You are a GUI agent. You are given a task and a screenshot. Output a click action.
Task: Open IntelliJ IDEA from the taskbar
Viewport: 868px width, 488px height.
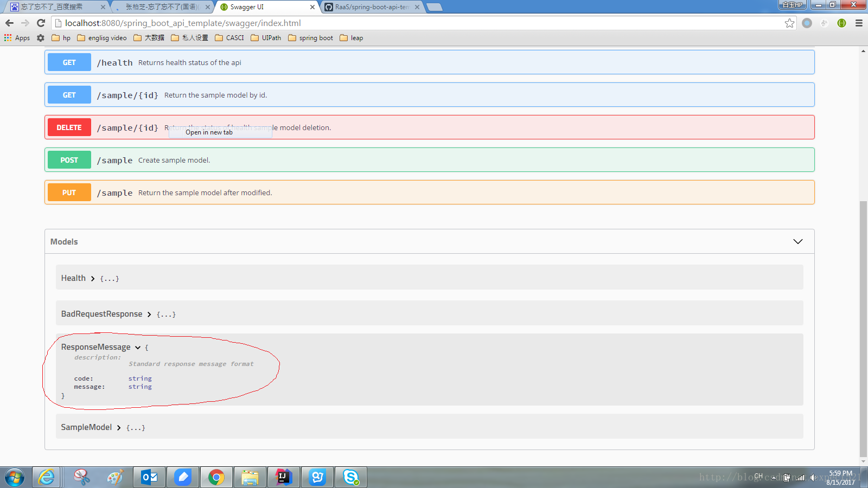coord(284,477)
